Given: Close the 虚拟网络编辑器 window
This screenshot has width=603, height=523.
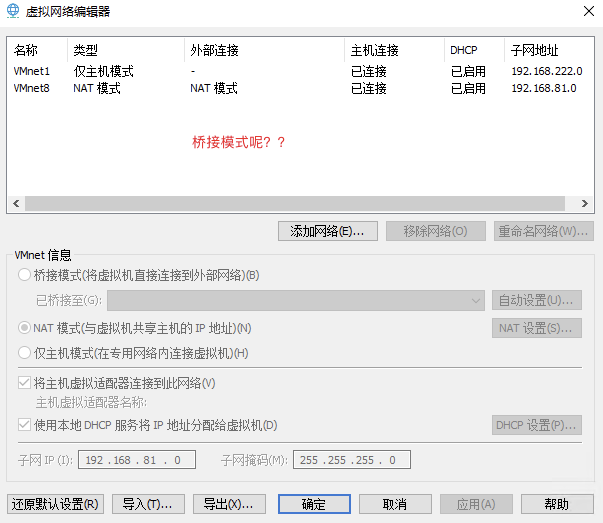Looking at the screenshot, I should click(589, 11).
